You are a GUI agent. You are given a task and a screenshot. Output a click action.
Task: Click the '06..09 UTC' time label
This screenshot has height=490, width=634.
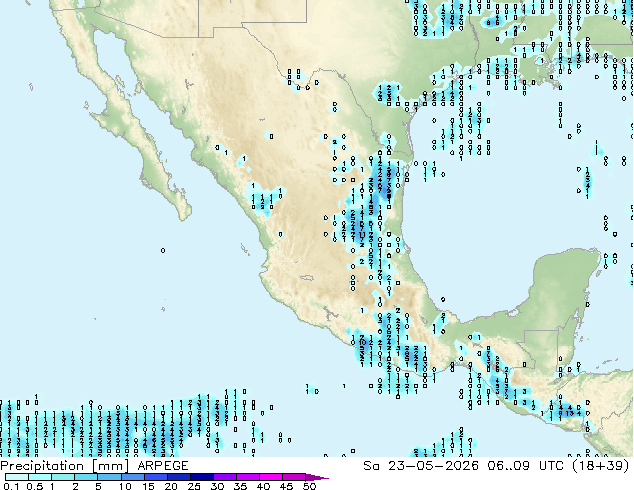tap(525, 466)
